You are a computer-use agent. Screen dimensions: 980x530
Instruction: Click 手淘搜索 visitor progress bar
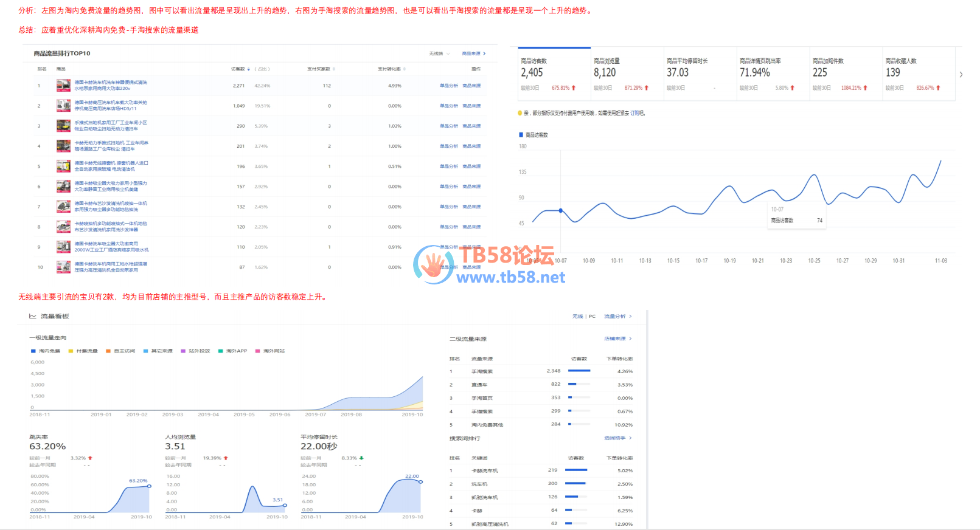coord(579,371)
